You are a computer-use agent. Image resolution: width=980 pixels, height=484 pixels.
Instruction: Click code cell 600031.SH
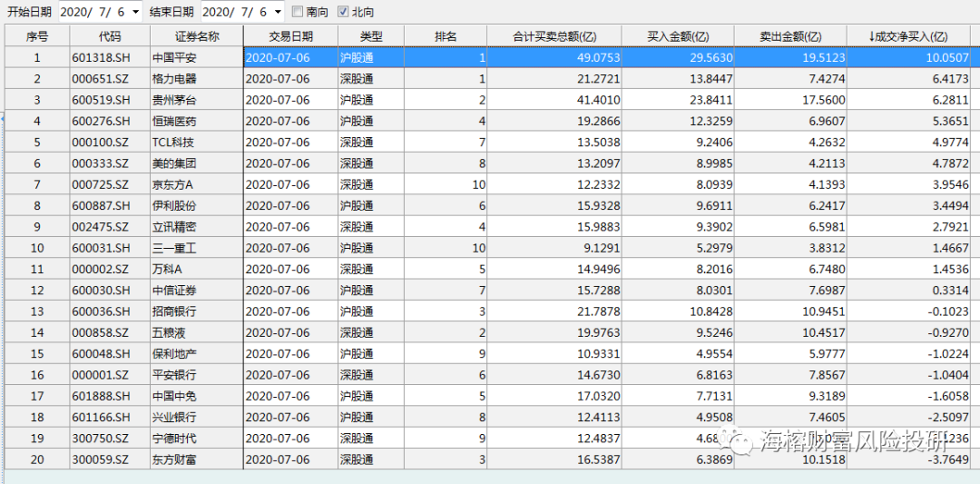point(110,248)
